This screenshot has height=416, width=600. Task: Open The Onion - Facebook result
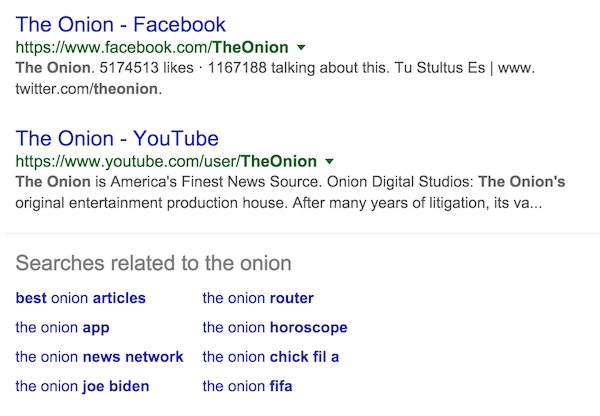(121, 24)
